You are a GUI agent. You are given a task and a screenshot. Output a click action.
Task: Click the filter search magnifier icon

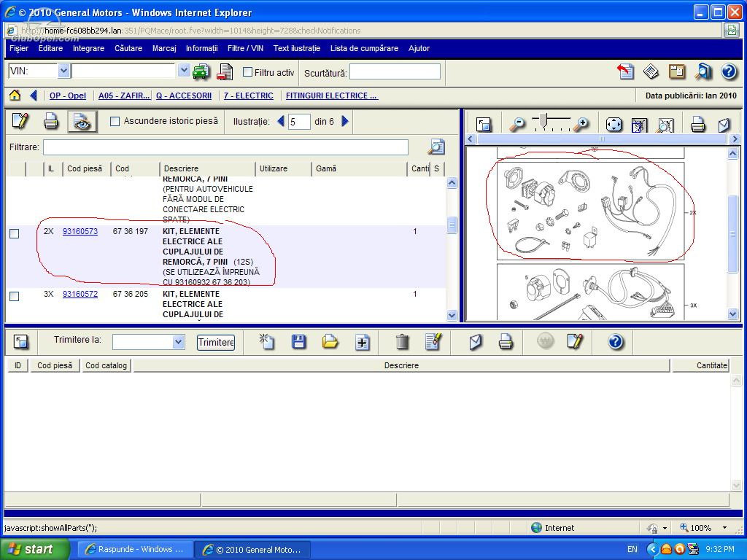tap(436, 147)
